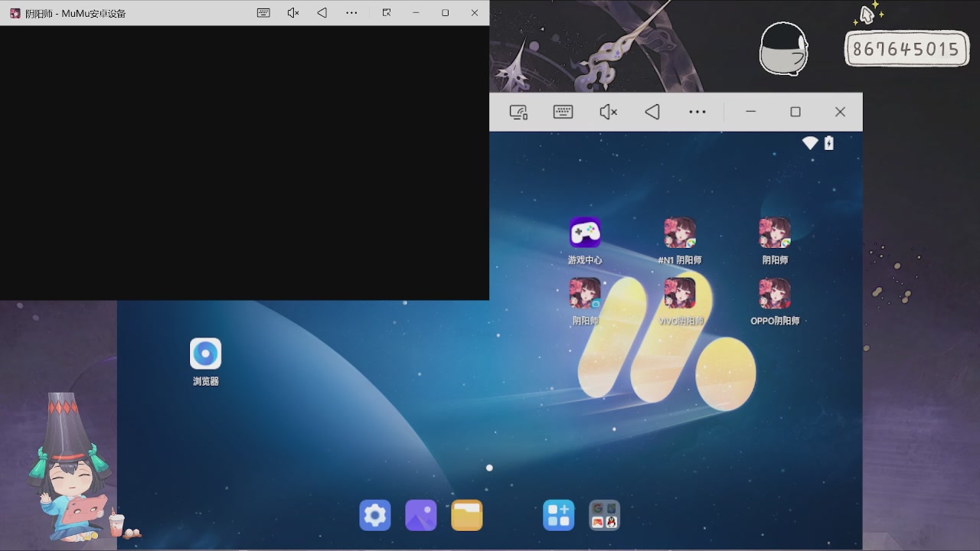Click the pop-out window icon in the 阴阳师 title bar
Viewport: 980px width, 551px height.
387,13
